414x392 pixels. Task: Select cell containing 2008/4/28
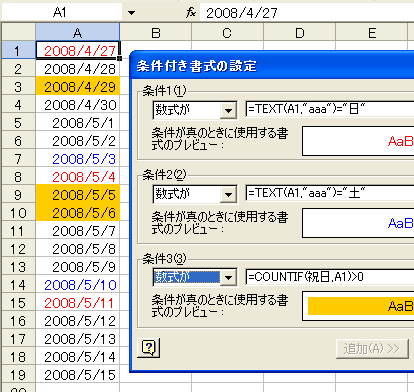point(77,69)
